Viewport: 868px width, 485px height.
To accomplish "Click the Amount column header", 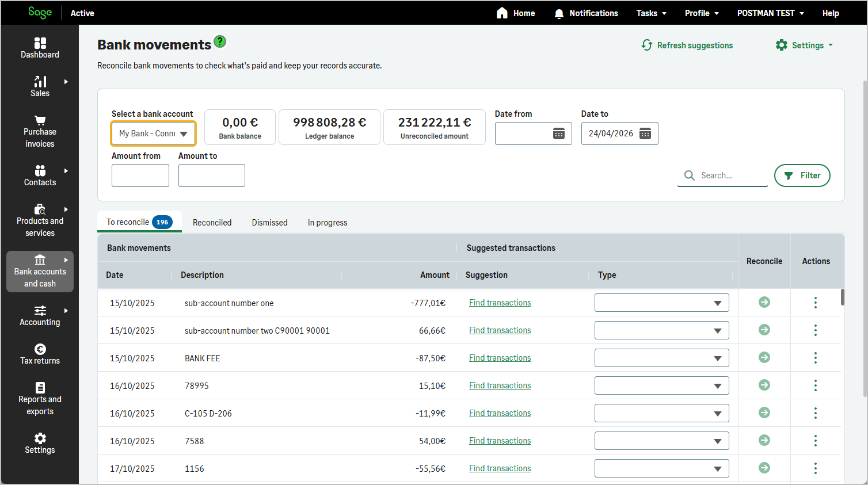I will (x=435, y=275).
